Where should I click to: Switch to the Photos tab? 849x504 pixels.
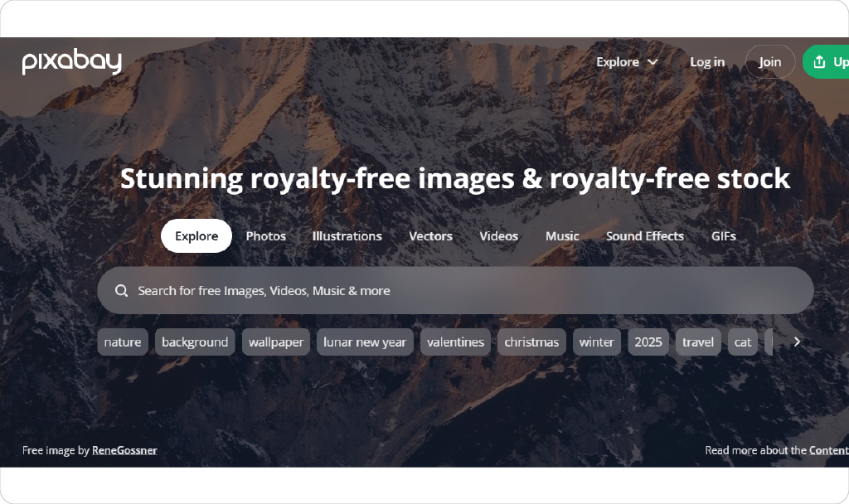coord(266,236)
